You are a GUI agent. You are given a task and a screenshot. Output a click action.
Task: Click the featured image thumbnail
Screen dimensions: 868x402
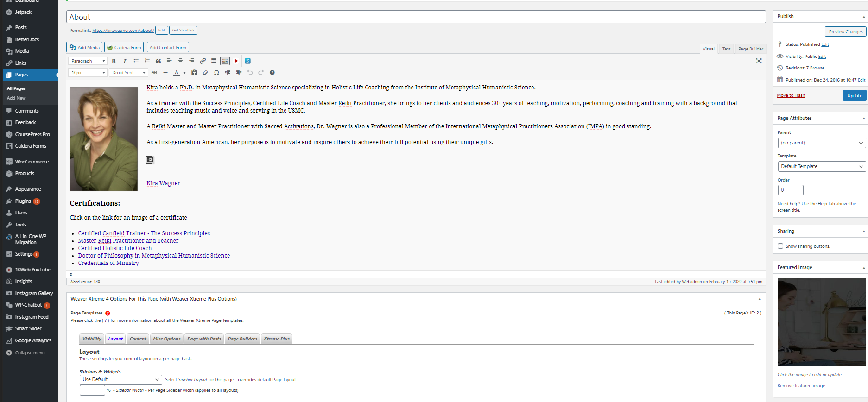[822, 322]
